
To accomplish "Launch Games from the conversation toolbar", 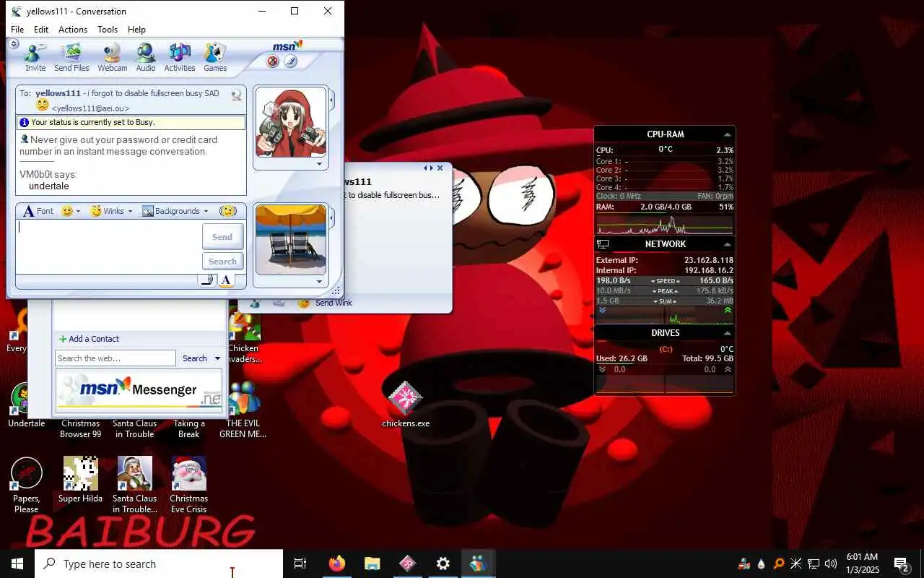I will [x=215, y=57].
